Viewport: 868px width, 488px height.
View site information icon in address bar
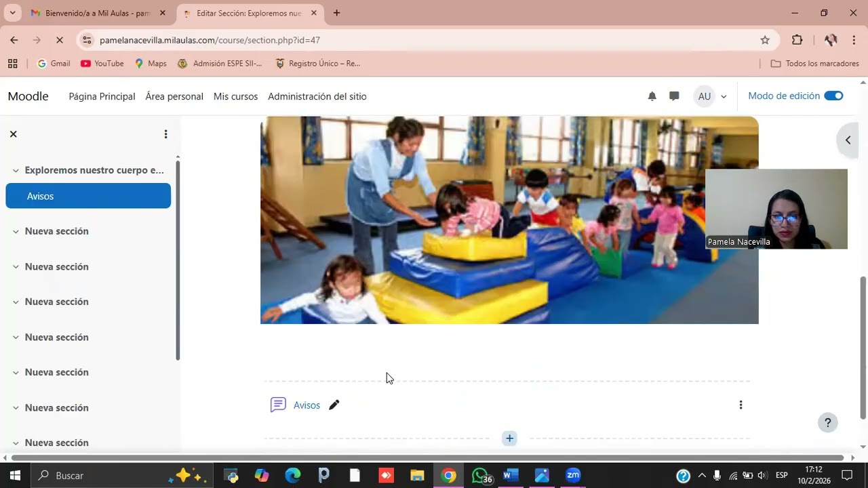coord(87,40)
